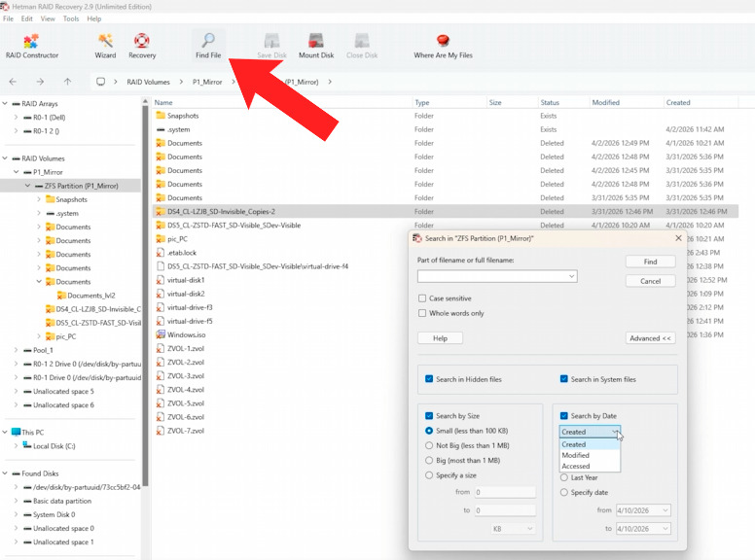This screenshot has width=755, height=560.
Task: Open the File menu
Action: [x=8, y=18]
